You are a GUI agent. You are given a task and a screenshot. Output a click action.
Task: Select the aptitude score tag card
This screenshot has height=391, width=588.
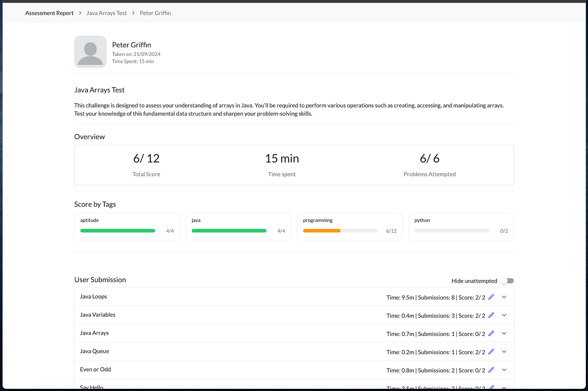[x=127, y=227]
